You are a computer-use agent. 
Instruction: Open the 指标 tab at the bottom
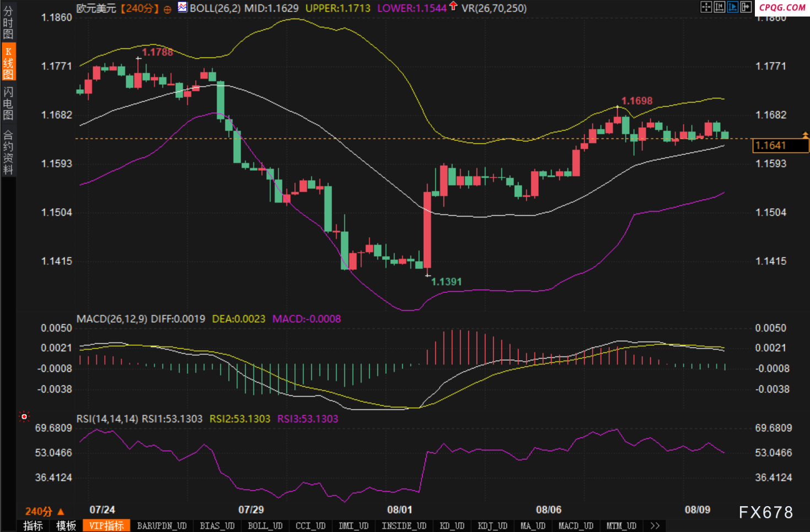[x=33, y=526]
